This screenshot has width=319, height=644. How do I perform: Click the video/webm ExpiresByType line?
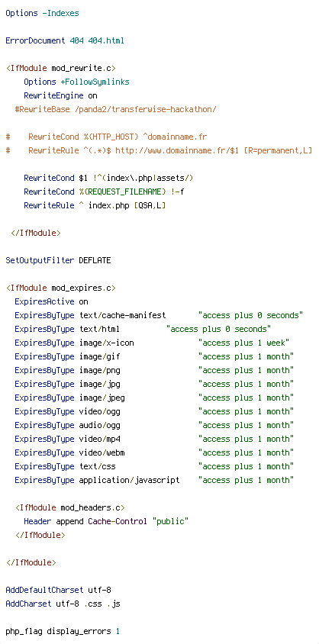point(154,452)
